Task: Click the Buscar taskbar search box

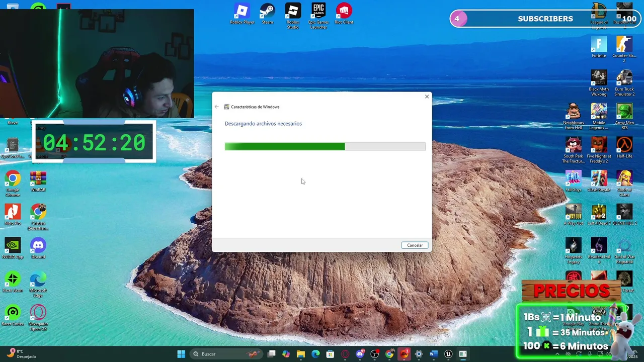Action: click(226, 354)
